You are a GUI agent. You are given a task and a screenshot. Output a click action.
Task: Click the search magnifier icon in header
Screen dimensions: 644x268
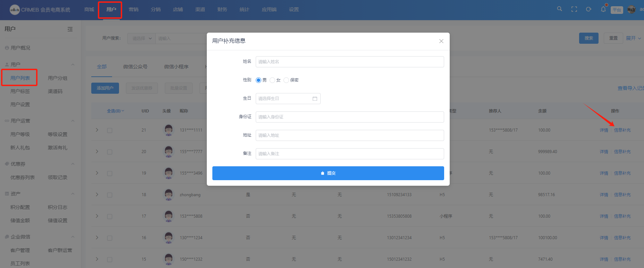559,9
